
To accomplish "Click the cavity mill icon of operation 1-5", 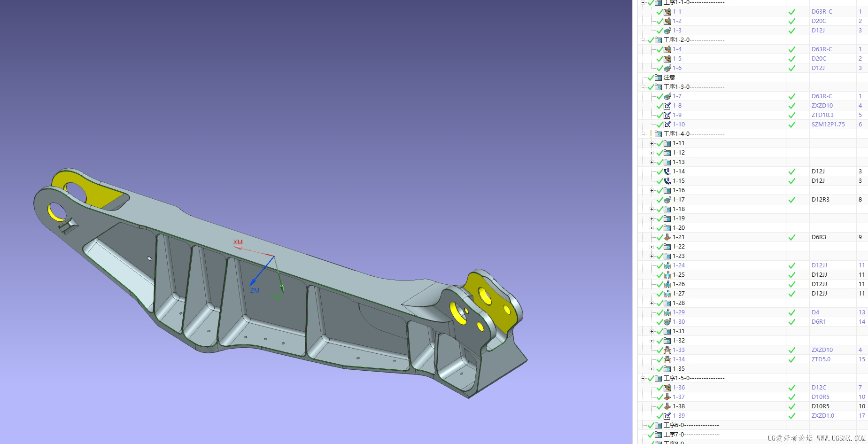I will [x=667, y=59].
